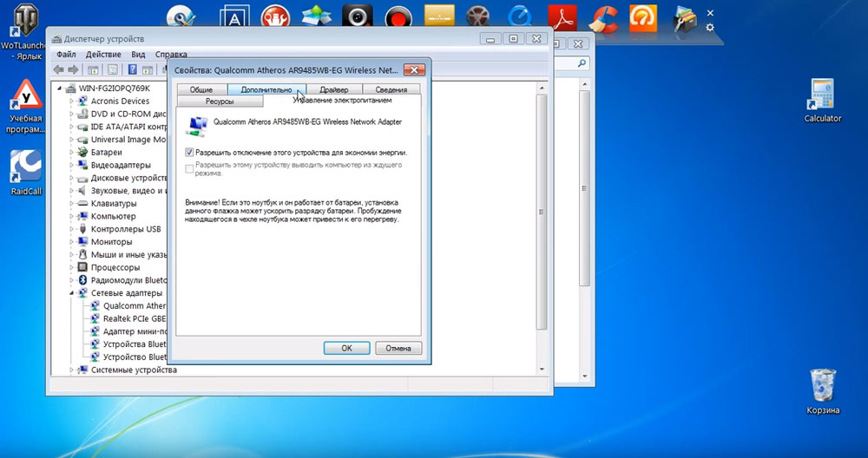Viewport: 868px width, 458px height.
Task: Close the dock with its X icon
Action: point(710,13)
